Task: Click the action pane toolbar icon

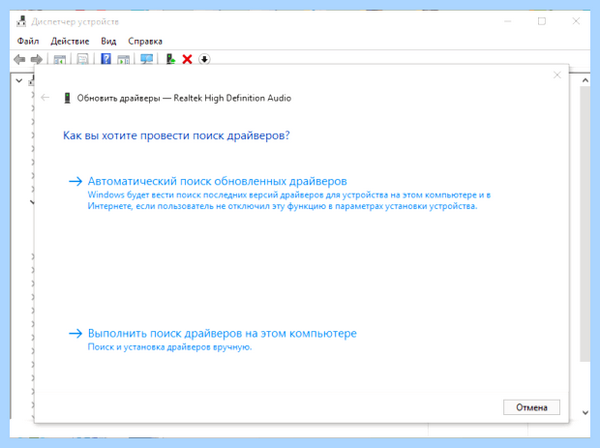Action: click(123, 59)
